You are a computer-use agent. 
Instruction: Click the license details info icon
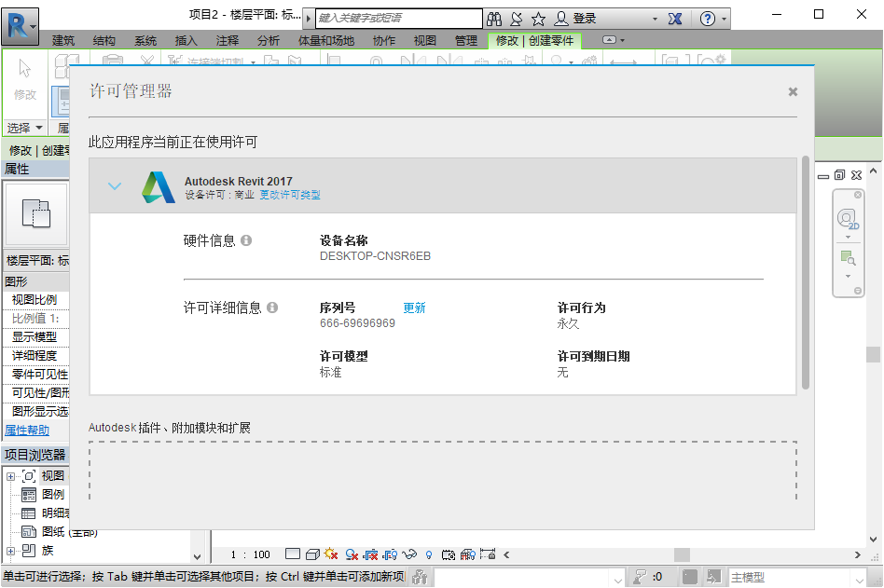tap(272, 308)
